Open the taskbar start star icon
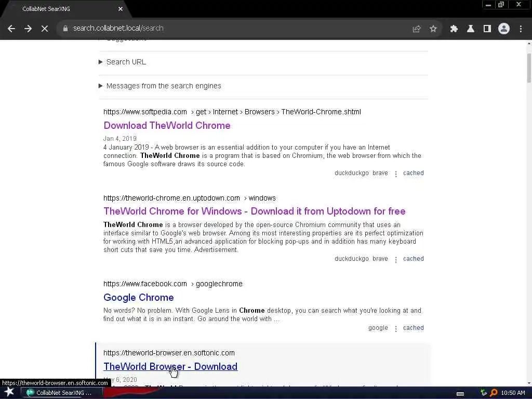This screenshot has width=532, height=399. point(9,392)
